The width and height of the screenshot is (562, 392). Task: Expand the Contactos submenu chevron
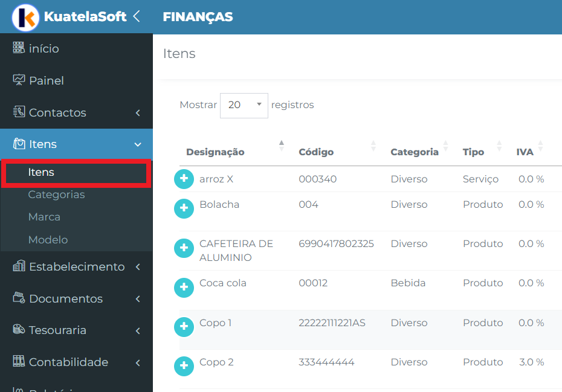coord(138,113)
